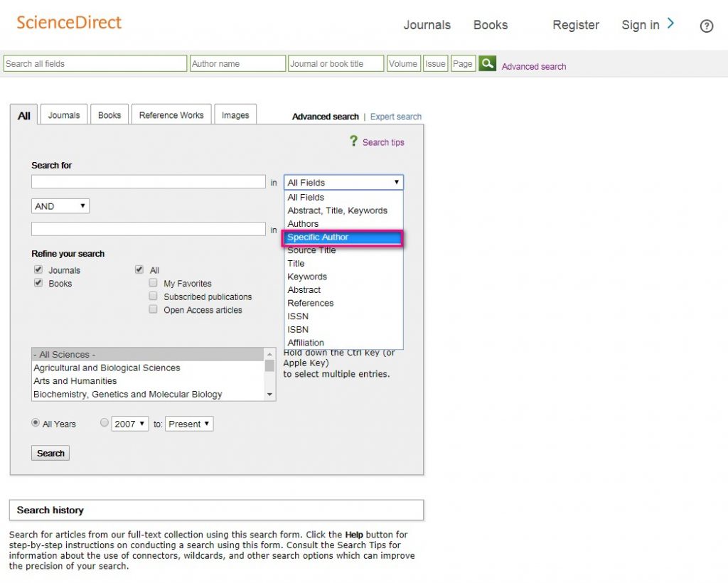Image resolution: width=728 pixels, height=583 pixels.
Task: Choose Affiliation option in the list
Action: tap(343, 343)
